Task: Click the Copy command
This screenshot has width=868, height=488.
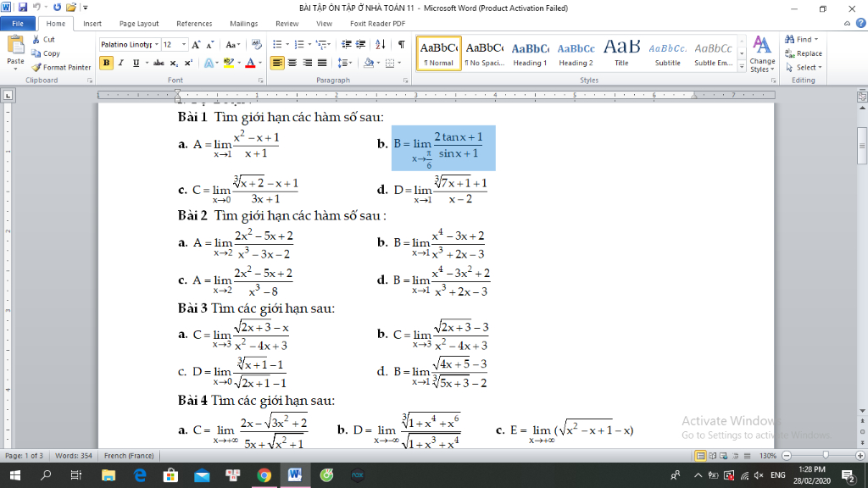Action: pos(46,53)
